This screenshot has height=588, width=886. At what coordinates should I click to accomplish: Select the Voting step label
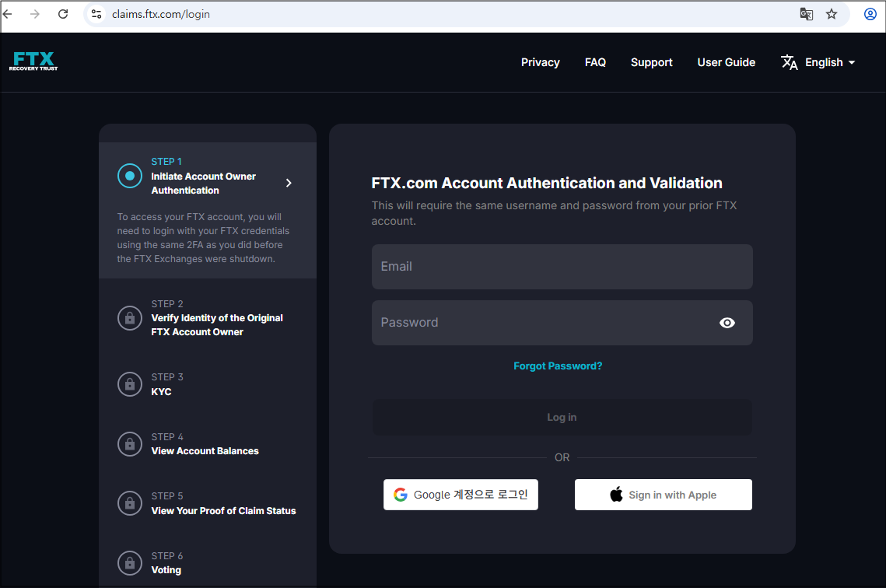point(166,570)
